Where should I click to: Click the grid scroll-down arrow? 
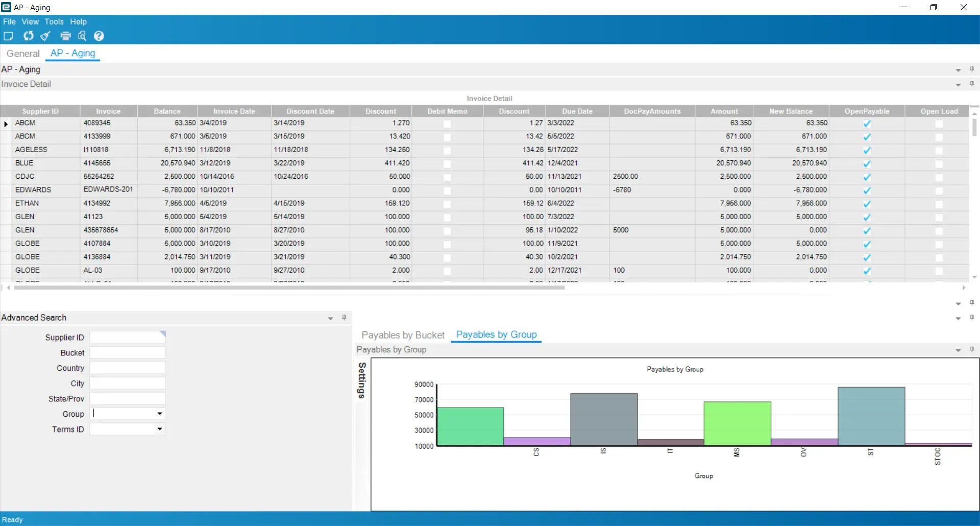(974, 277)
